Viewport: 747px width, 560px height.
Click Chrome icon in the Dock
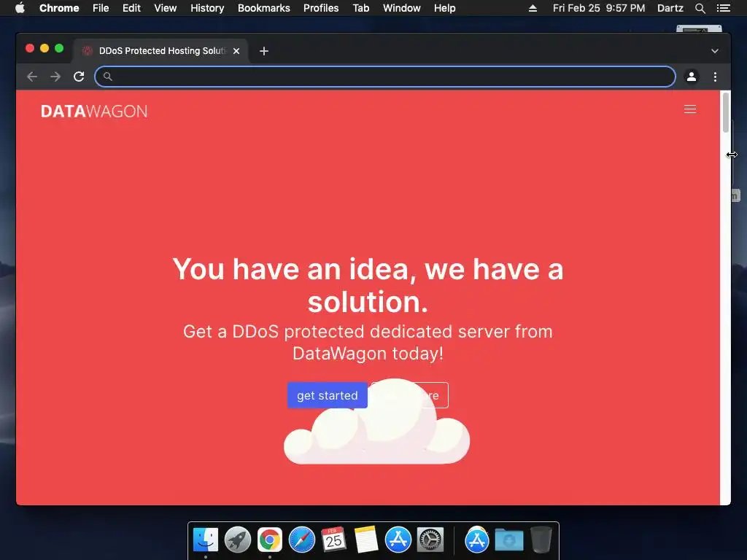click(270, 540)
